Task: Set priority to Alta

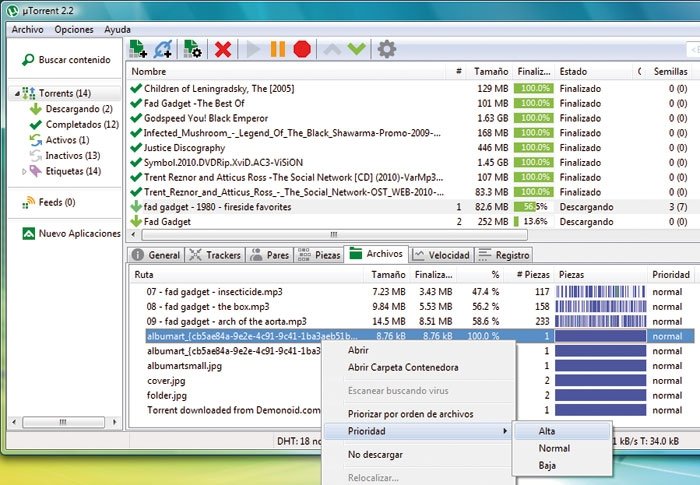Action: click(562, 431)
